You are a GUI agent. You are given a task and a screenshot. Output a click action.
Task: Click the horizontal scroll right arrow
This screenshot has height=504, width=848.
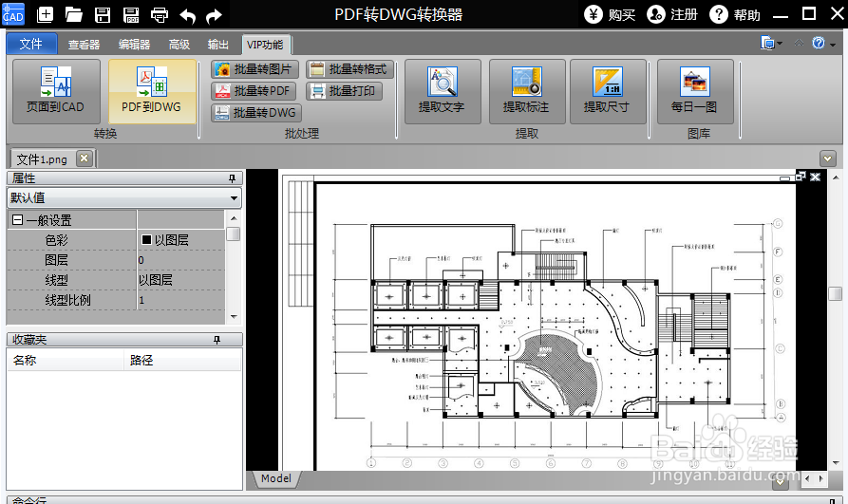[x=821, y=478]
